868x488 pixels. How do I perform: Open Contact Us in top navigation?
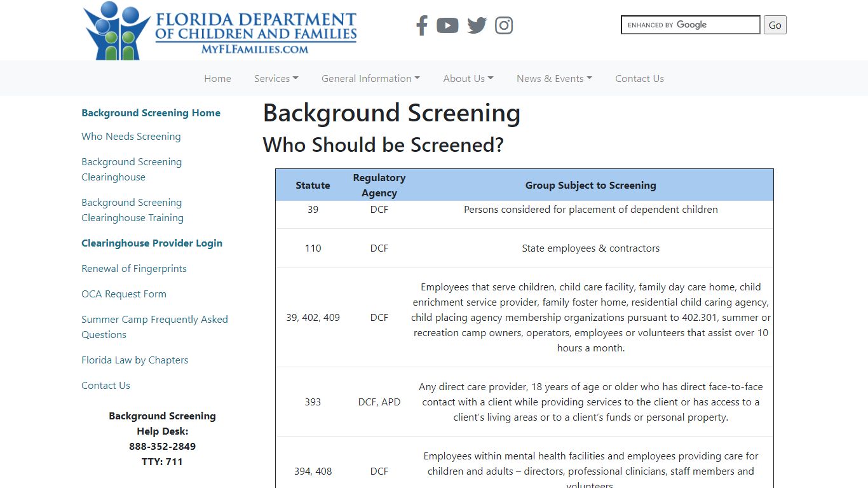pyautogui.click(x=639, y=79)
